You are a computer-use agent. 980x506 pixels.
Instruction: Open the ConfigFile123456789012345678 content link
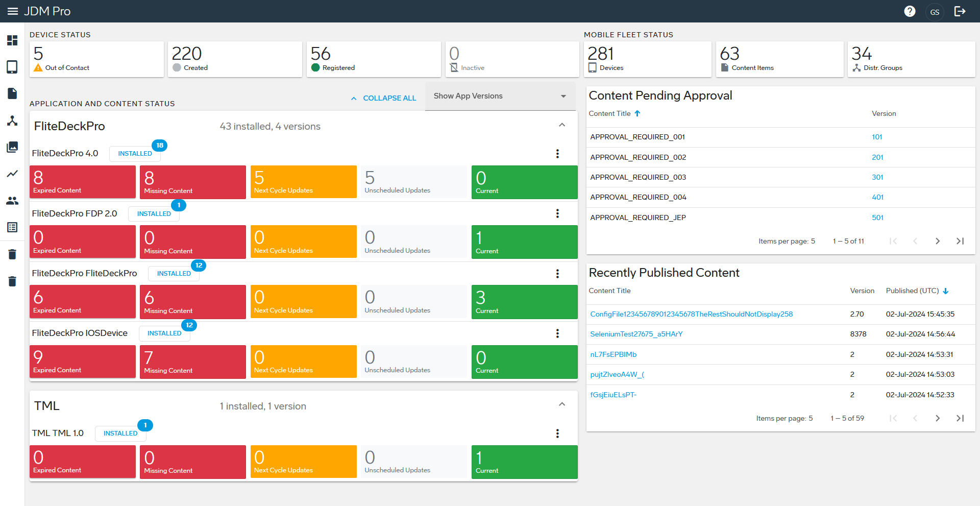tap(691, 314)
